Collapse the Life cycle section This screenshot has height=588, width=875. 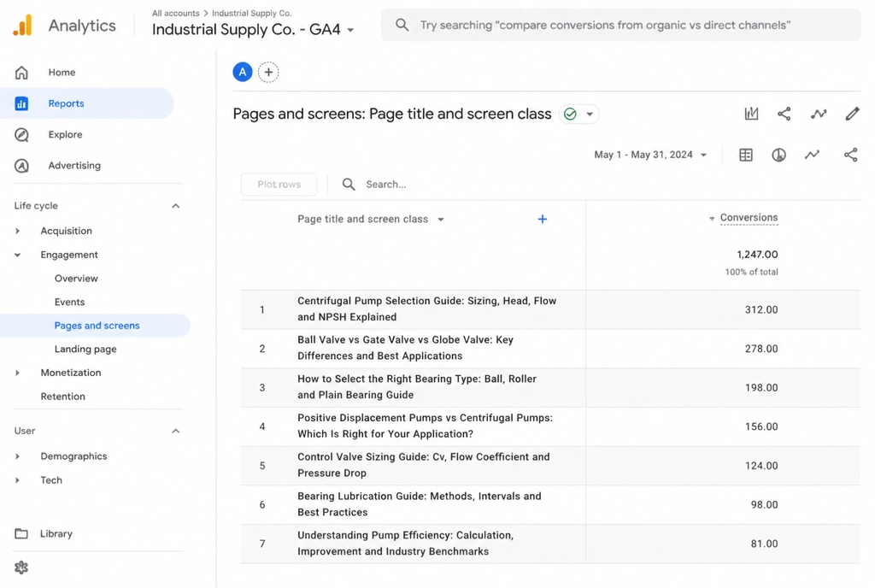[x=176, y=206]
